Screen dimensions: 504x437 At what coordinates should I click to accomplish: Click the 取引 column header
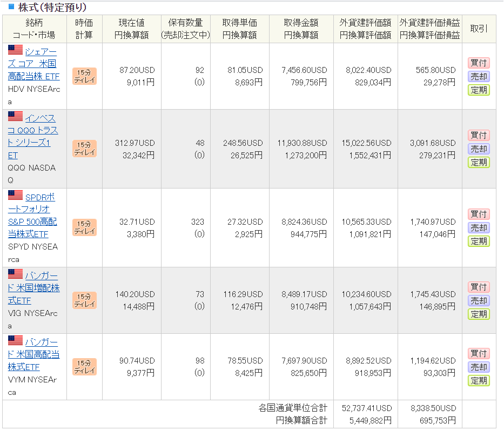[479, 29]
